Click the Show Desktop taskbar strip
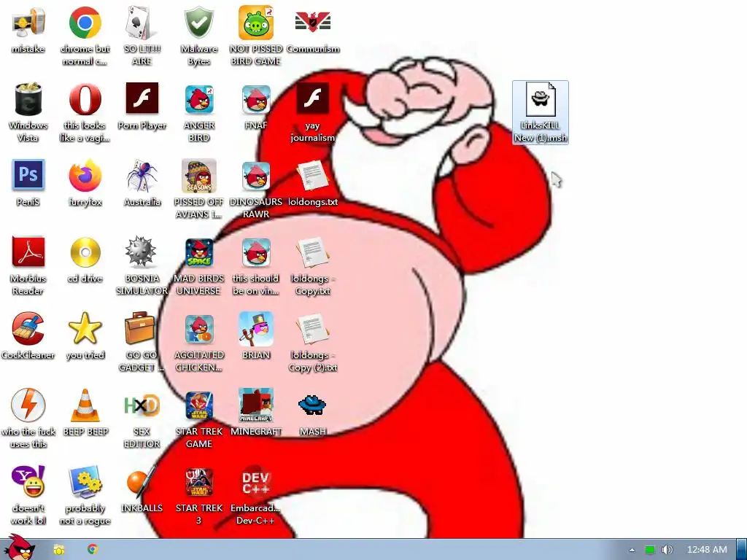The image size is (747, 560). pos(741,550)
